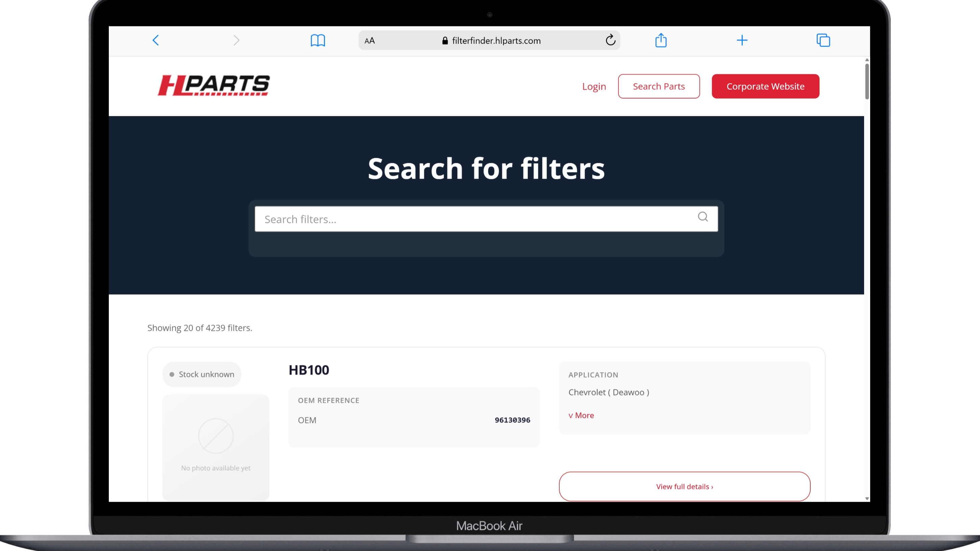The image size is (980, 551).
Task: Open a new browser tab
Action: tap(742, 40)
